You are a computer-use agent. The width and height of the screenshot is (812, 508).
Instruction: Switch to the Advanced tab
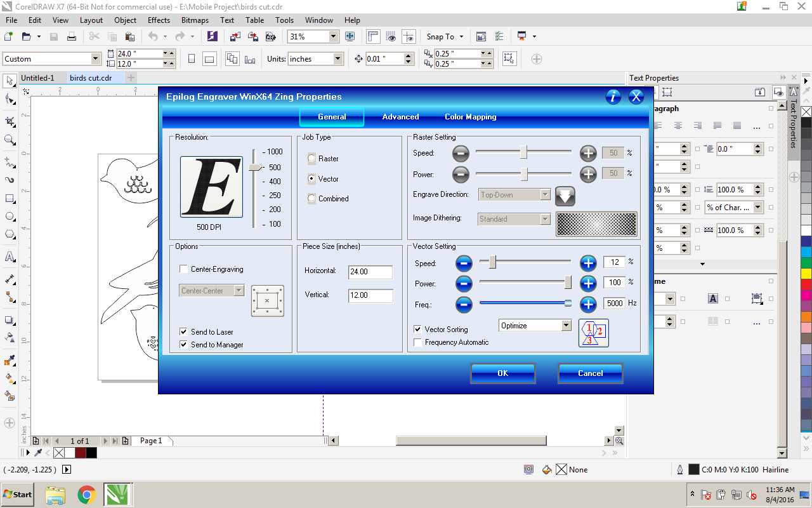pos(400,117)
